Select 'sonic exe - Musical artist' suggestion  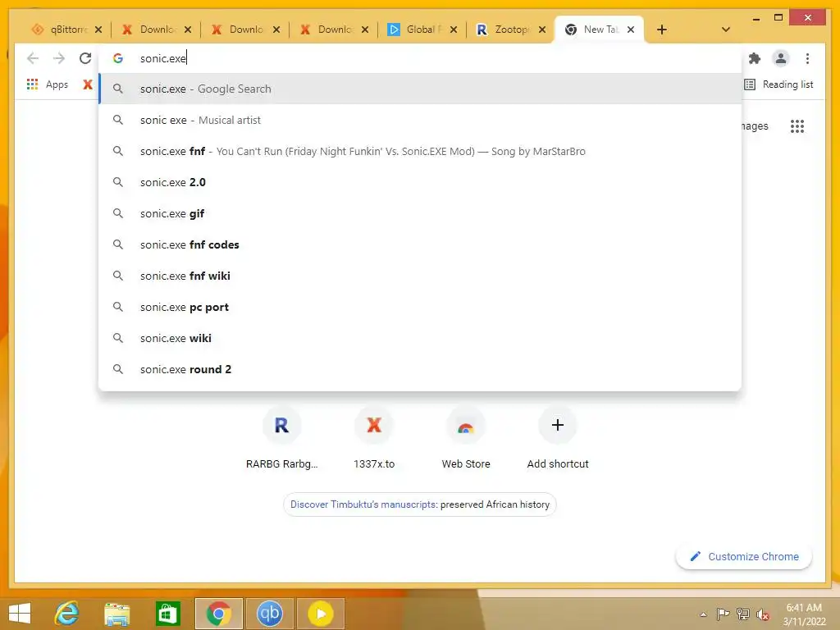(x=420, y=120)
